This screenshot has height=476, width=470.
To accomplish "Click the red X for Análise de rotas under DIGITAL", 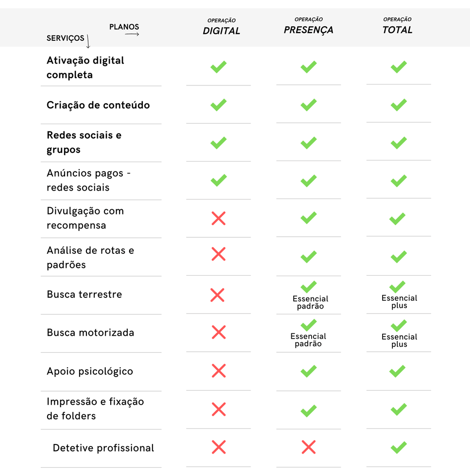I will pyautogui.click(x=218, y=254).
